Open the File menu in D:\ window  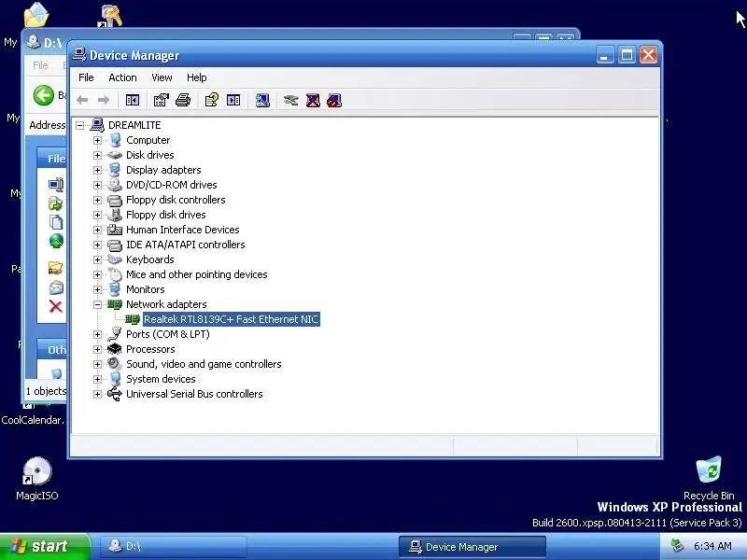tap(40, 65)
